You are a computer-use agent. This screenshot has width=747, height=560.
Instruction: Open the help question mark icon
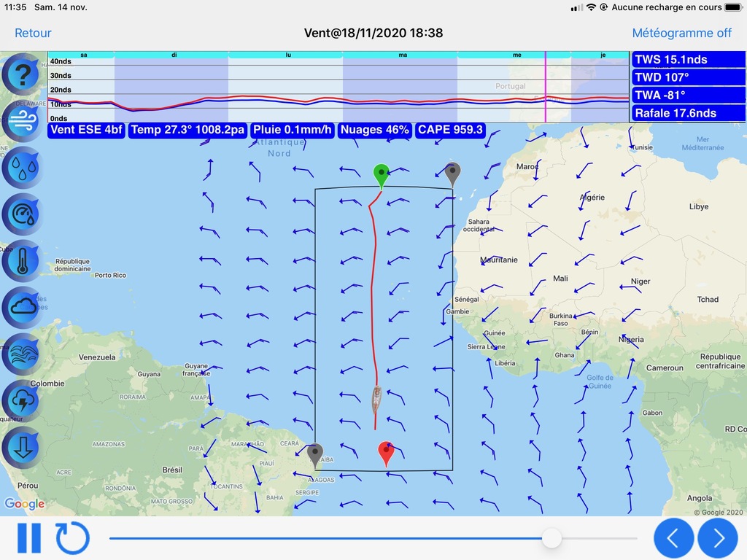(x=21, y=74)
